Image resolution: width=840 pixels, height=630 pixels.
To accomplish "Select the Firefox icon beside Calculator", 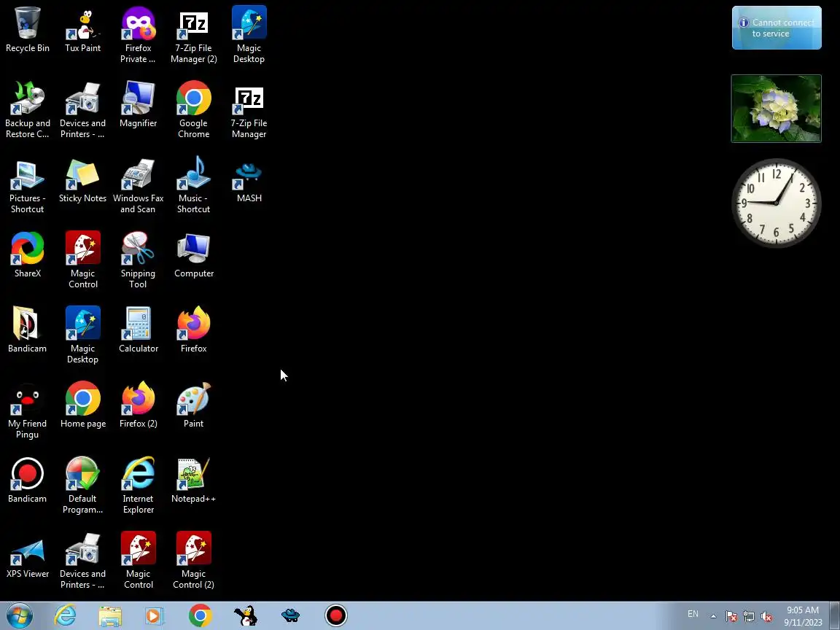I will pos(193,330).
